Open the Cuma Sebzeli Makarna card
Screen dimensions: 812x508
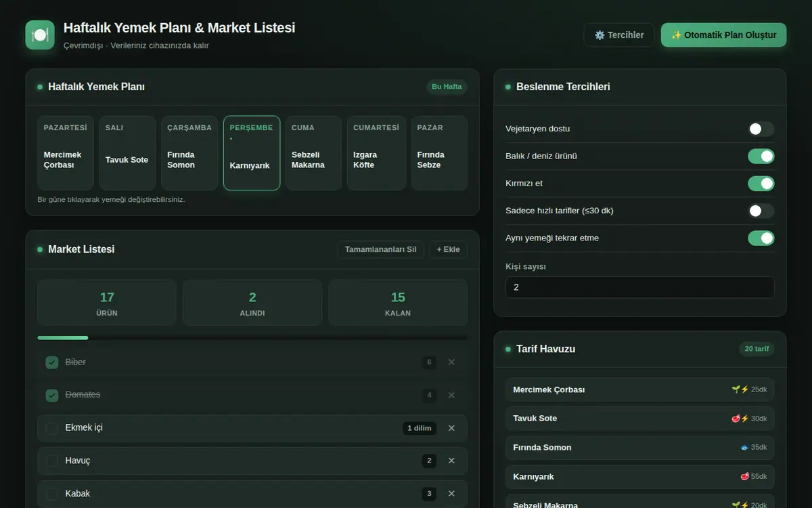coord(313,153)
